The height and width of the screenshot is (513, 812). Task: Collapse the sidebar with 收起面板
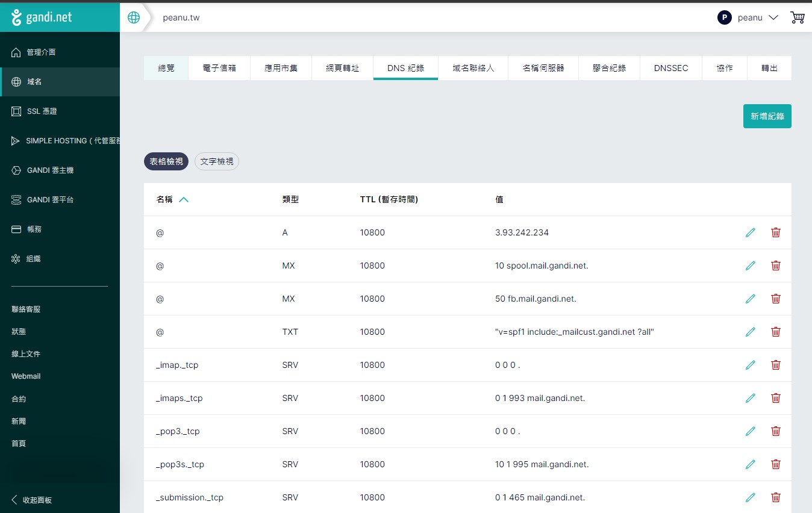[x=32, y=500]
